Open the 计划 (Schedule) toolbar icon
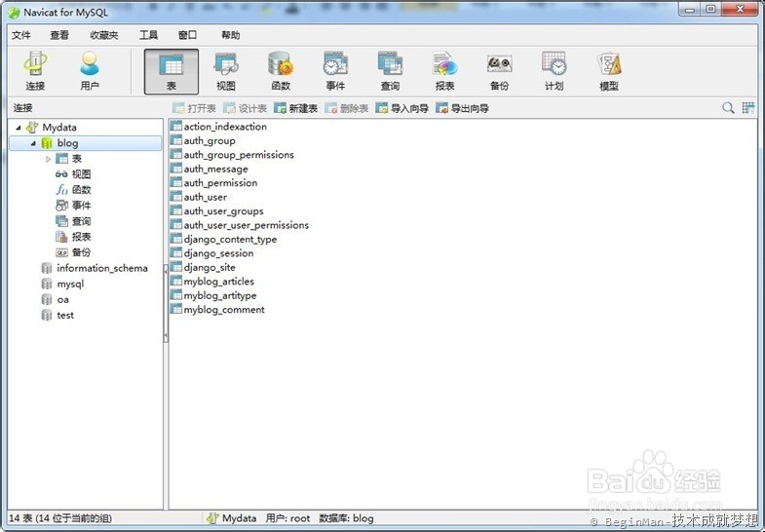Viewport: 765px width, 532px height. pyautogui.click(x=554, y=71)
